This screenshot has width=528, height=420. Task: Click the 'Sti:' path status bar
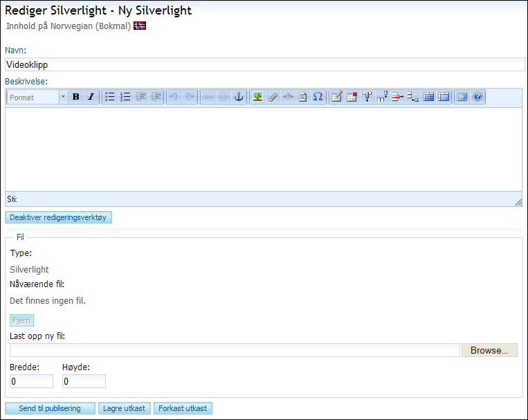coord(264,199)
